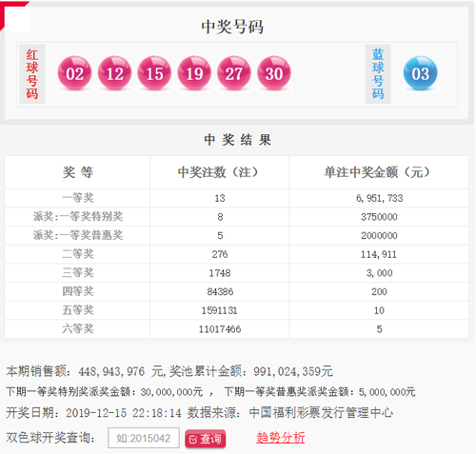Screen dimensions: 476x454
Task: Click first prize count 13
Action: pos(220,198)
